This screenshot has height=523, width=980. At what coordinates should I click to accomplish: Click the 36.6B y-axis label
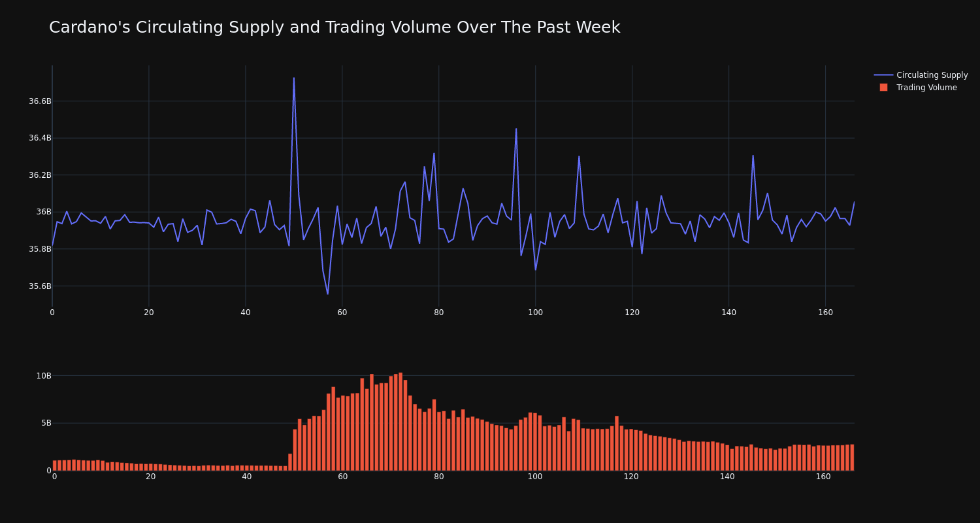[x=40, y=101]
